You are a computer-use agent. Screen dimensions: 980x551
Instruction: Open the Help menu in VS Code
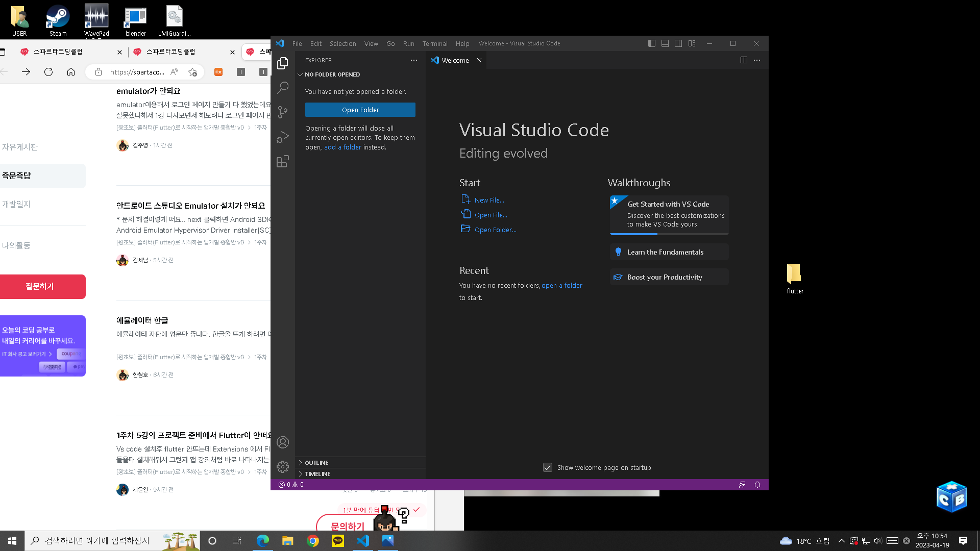tap(462, 43)
